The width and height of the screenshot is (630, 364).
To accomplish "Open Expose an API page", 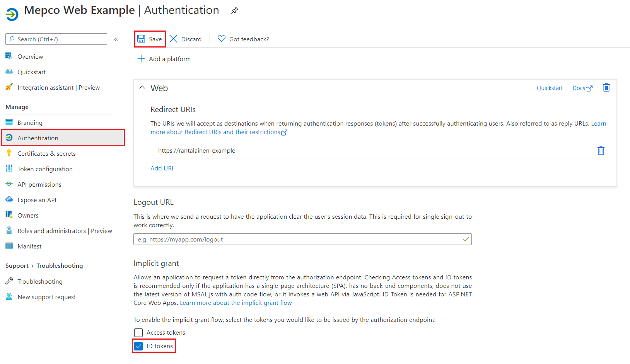I will (37, 200).
